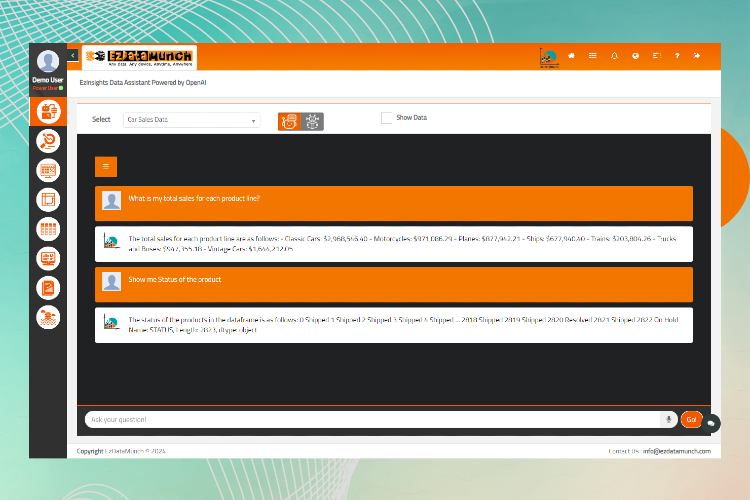Open the search analytics sidebar icon
The width and height of the screenshot is (750, 500).
tap(48, 141)
